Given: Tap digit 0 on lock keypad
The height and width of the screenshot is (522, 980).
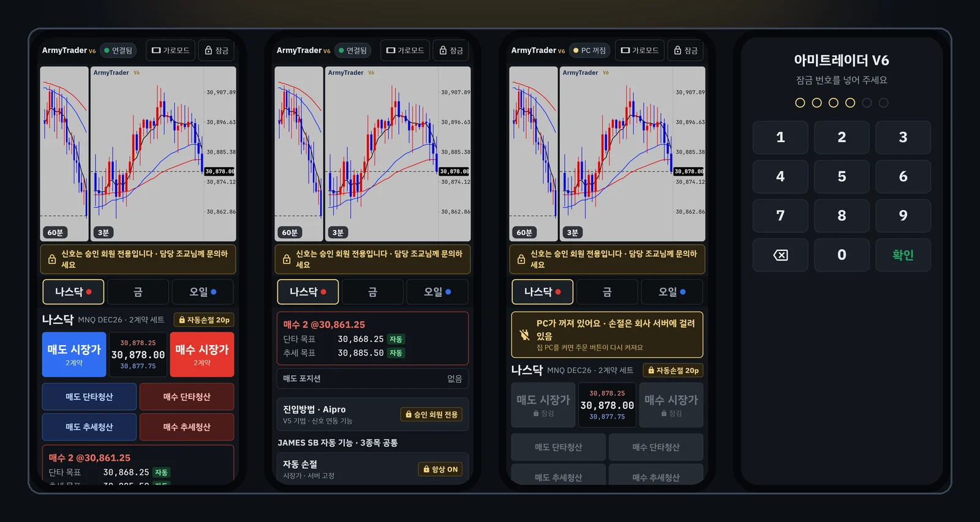Looking at the screenshot, I should (x=842, y=255).
